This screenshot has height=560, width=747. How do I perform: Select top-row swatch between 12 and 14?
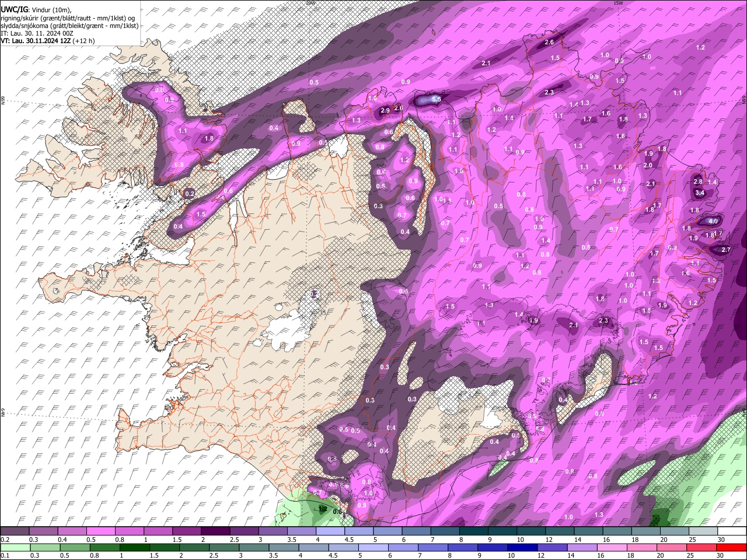560,531
